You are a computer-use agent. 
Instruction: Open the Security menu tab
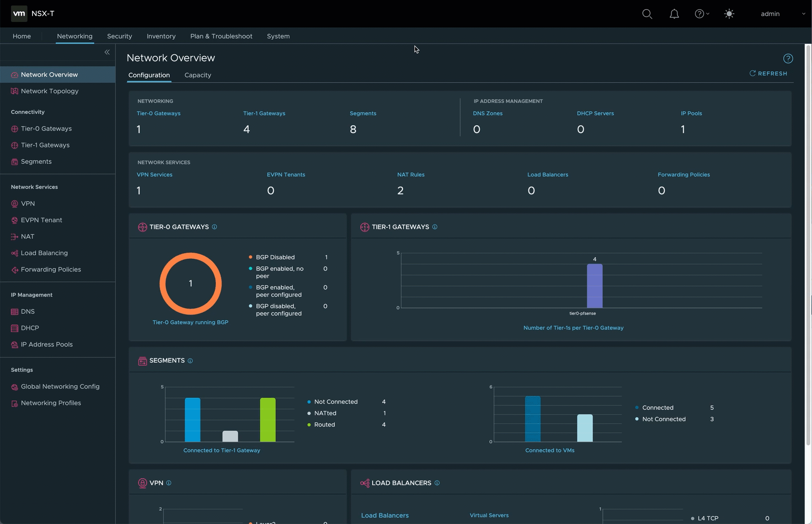tap(119, 36)
